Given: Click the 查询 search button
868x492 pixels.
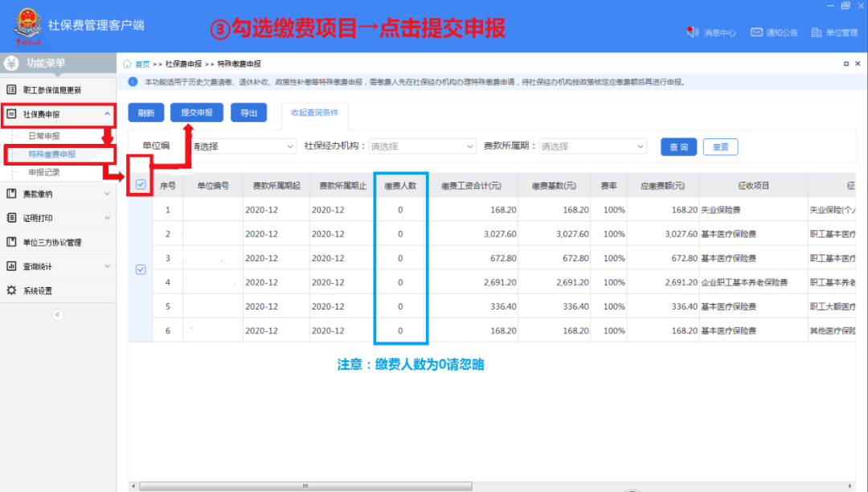Looking at the screenshot, I should [678, 146].
